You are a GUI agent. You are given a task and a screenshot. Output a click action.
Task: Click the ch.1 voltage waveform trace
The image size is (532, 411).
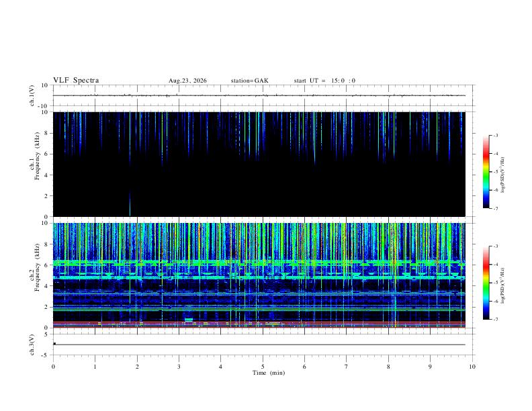[259, 95]
